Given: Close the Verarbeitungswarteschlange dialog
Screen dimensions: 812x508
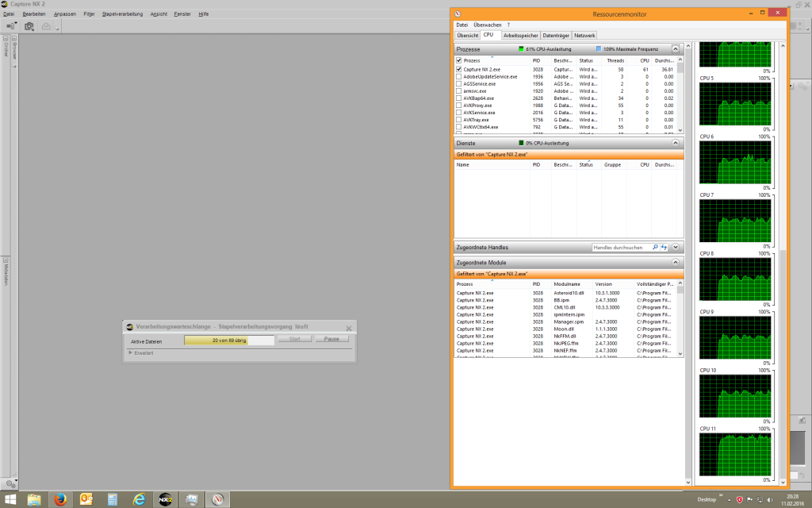Looking at the screenshot, I should pos(349,328).
